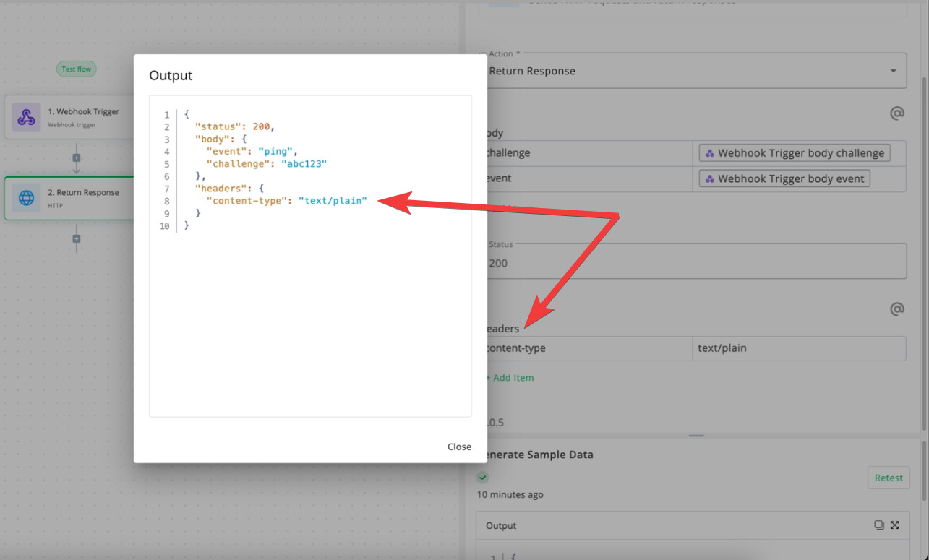The image size is (929, 560).
Task: Click the green success check icon
Action: [x=483, y=478]
